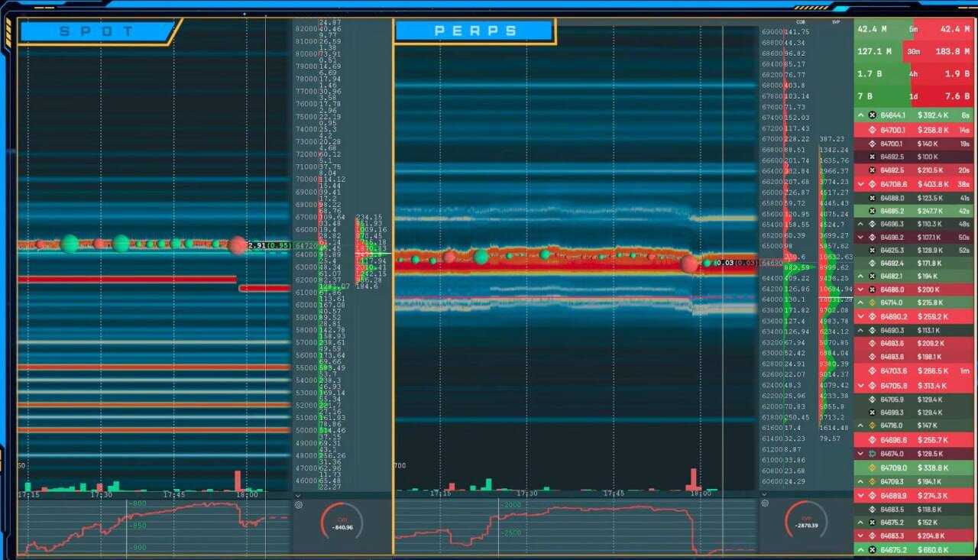Click the exchange icon on the 64674.0 row
This screenshot has height=560, width=978.
872,454
